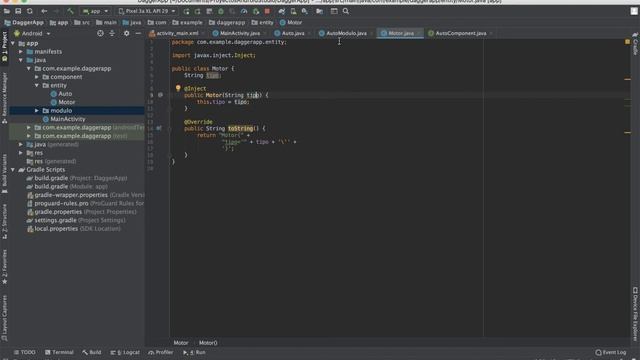Open the app run configuration dropdown

point(96,11)
